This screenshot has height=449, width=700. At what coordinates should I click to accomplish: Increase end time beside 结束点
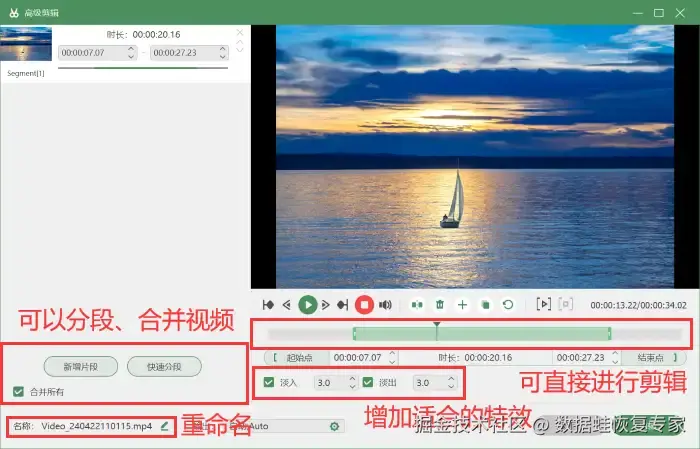click(x=615, y=353)
